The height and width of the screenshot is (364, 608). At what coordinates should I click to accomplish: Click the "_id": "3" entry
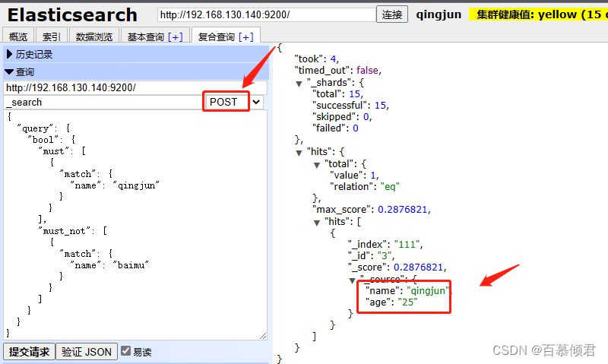(371, 255)
